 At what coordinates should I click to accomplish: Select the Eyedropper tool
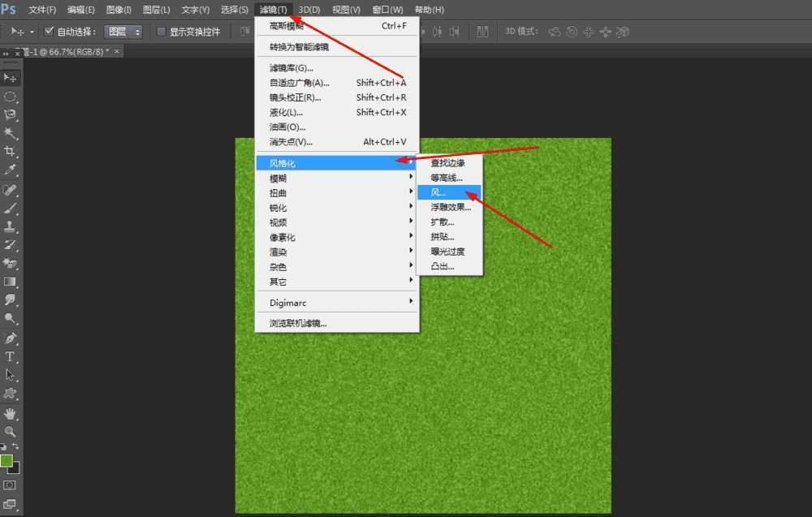[11, 170]
